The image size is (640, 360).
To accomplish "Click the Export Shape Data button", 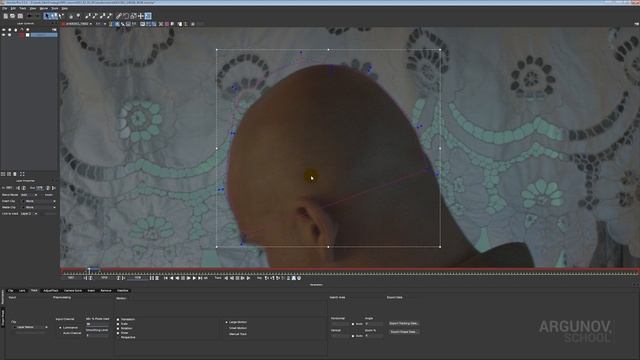I will click(x=403, y=332).
